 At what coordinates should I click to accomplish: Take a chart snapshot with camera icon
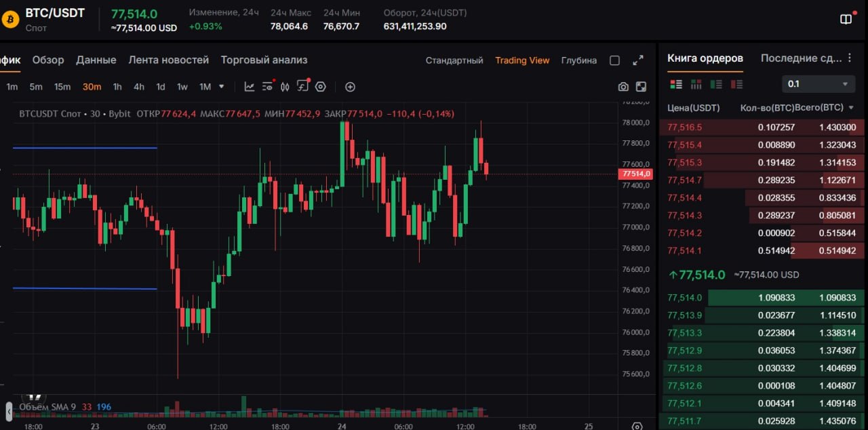tap(623, 87)
